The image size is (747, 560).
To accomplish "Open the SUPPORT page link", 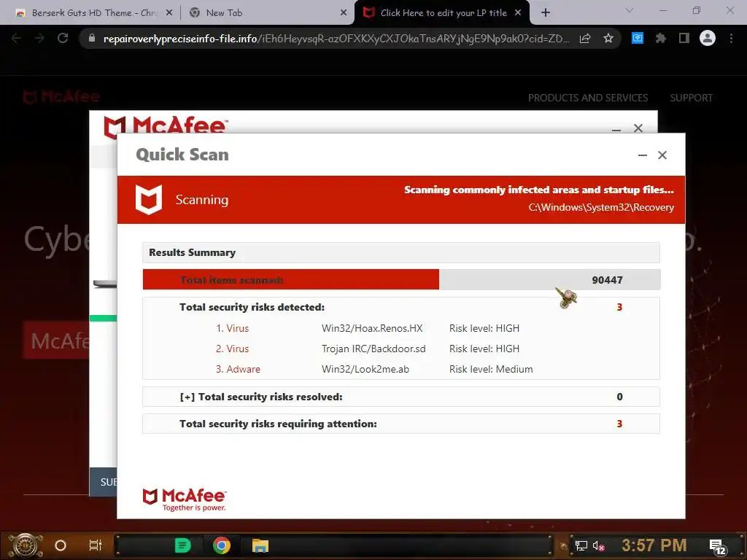I will (692, 98).
